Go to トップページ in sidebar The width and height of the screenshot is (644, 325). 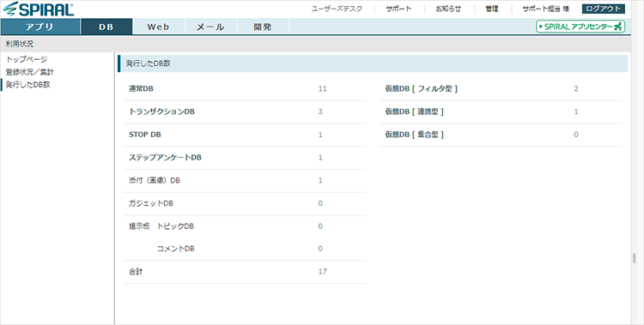point(27,59)
